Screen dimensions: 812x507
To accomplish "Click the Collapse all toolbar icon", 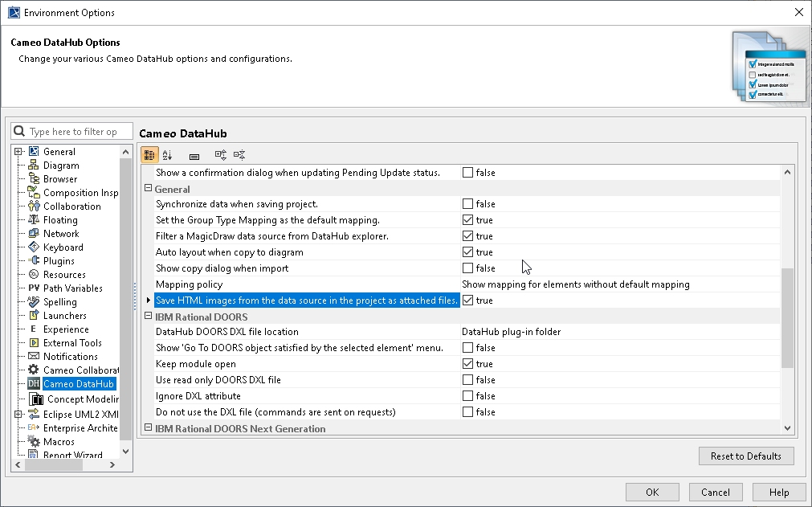I will (239, 155).
